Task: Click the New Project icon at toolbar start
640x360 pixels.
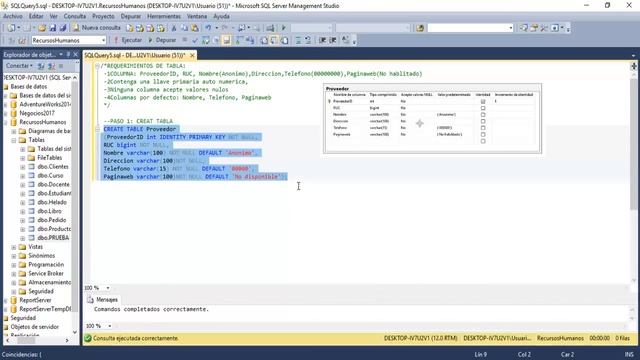Action: 11,28
